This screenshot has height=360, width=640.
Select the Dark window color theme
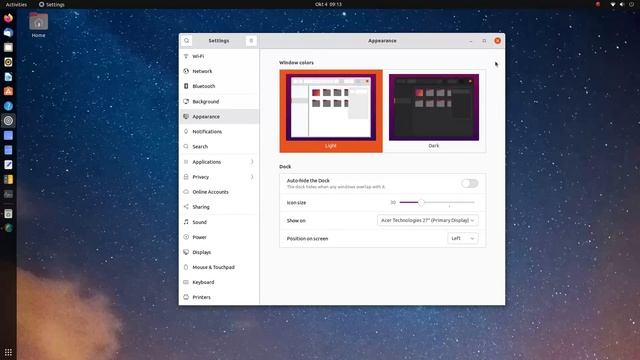pyautogui.click(x=434, y=111)
